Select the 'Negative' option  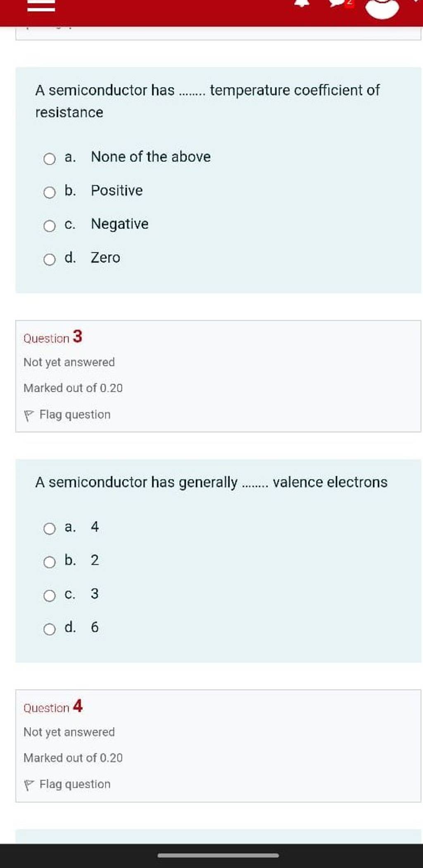(50, 225)
